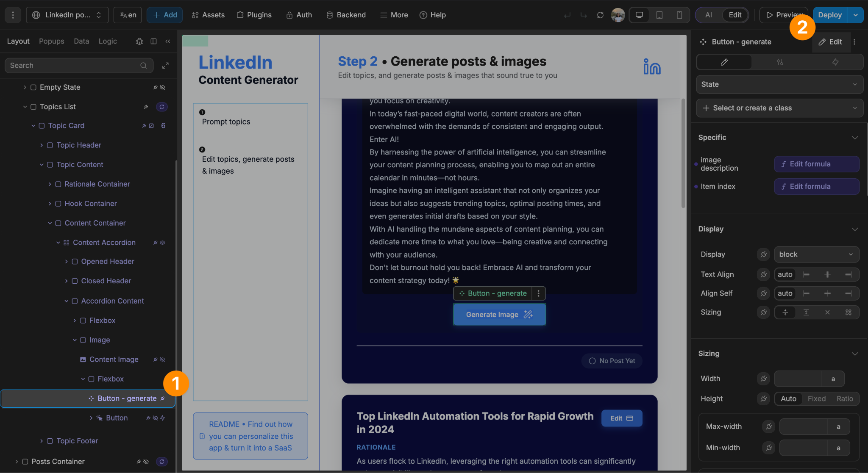The image size is (868, 473).
Task: Toggle visibility of Posts Container
Action: click(x=146, y=462)
